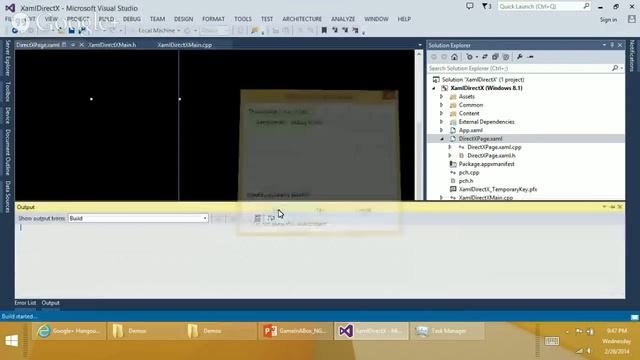
Task: Click Sign in link
Action: (609, 20)
